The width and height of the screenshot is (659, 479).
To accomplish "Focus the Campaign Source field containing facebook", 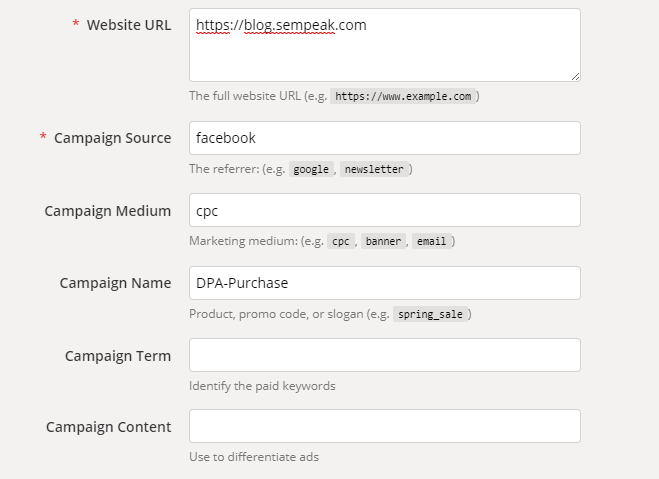I will pyautogui.click(x=384, y=138).
